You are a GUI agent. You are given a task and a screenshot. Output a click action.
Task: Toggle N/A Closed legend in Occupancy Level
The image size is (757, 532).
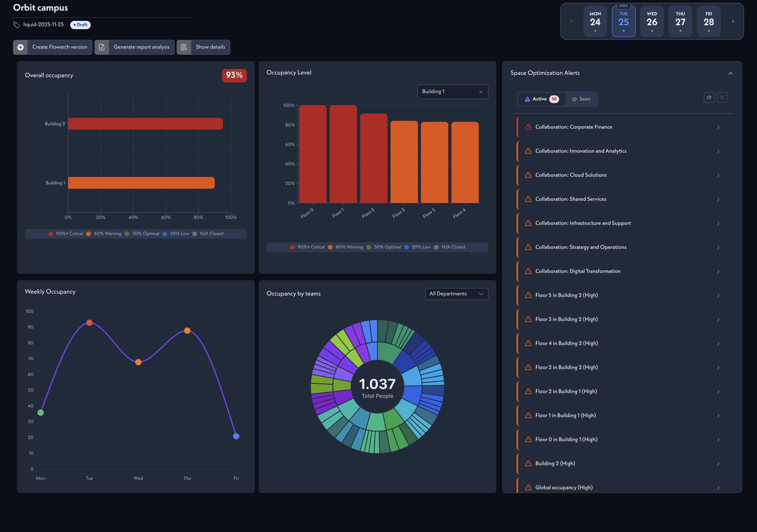(449, 247)
